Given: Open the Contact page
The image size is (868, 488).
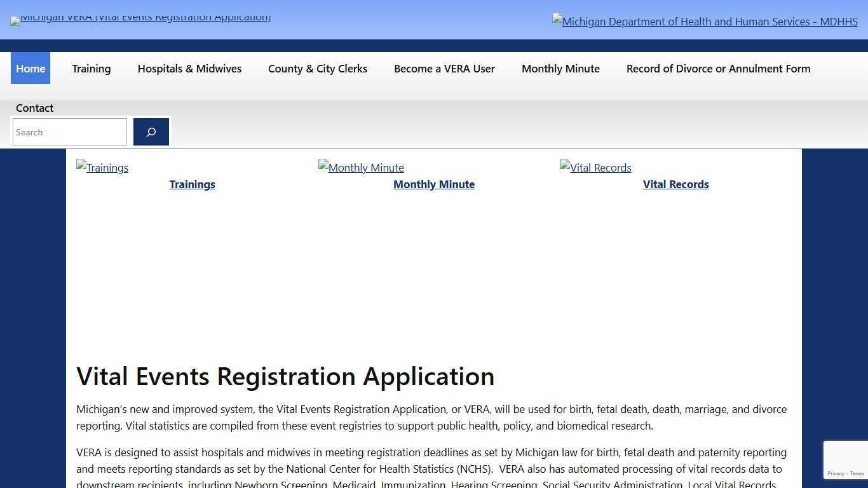Looking at the screenshot, I should click(x=34, y=107).
